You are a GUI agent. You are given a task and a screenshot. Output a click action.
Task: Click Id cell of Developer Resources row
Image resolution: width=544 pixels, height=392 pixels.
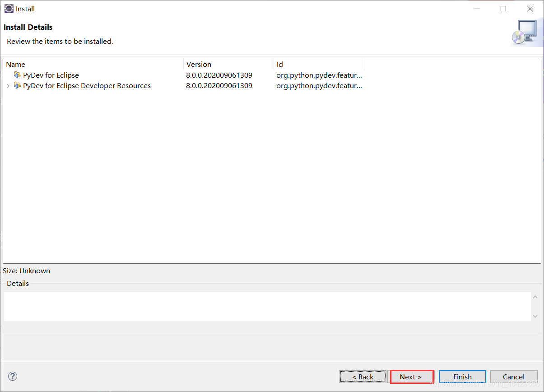319,85
